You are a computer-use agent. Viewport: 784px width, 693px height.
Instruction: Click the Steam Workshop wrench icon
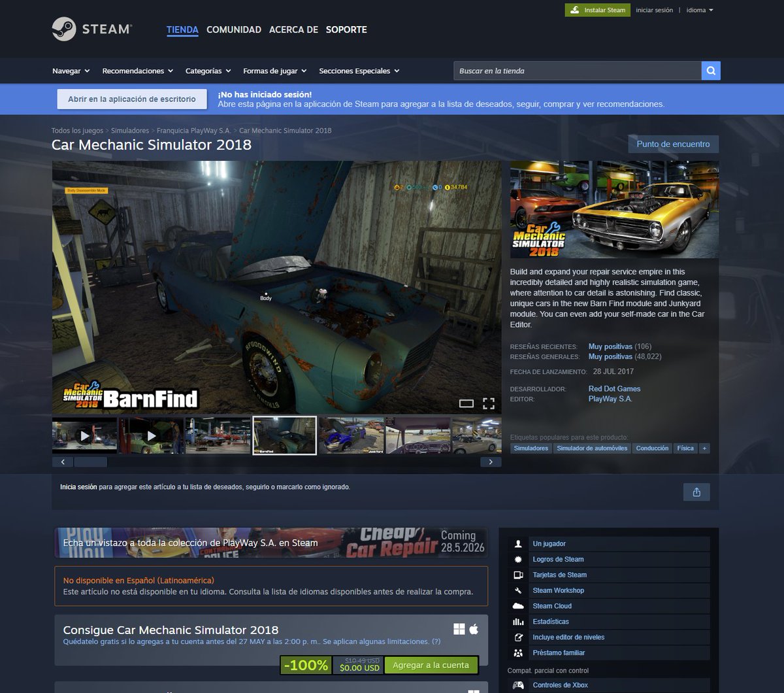[x=518, y=590]
